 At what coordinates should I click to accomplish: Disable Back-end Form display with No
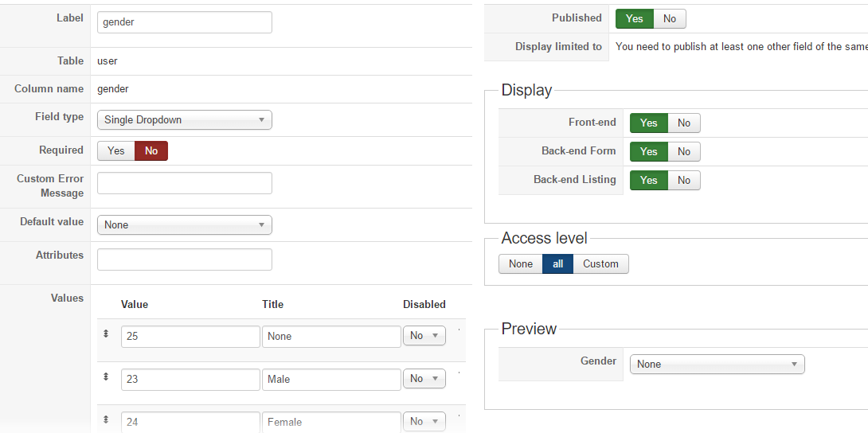coord(684,151)
